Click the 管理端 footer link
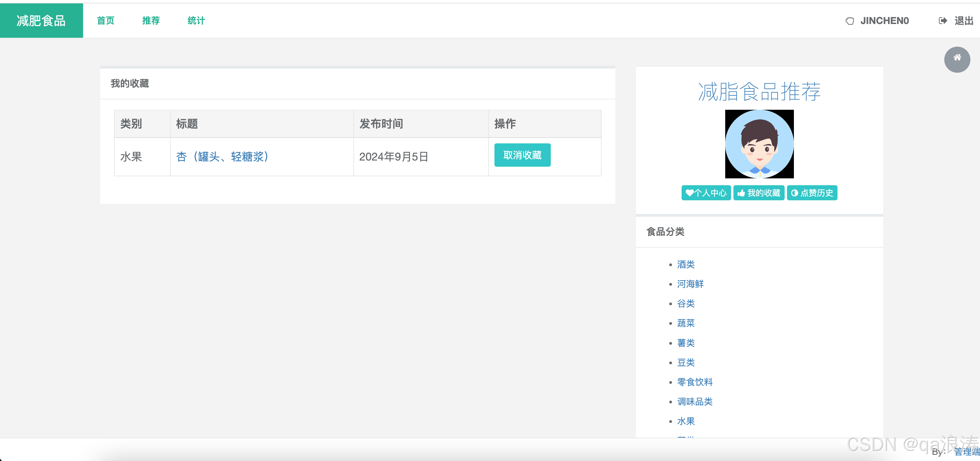Screen dimensions: 980x461 967,451
